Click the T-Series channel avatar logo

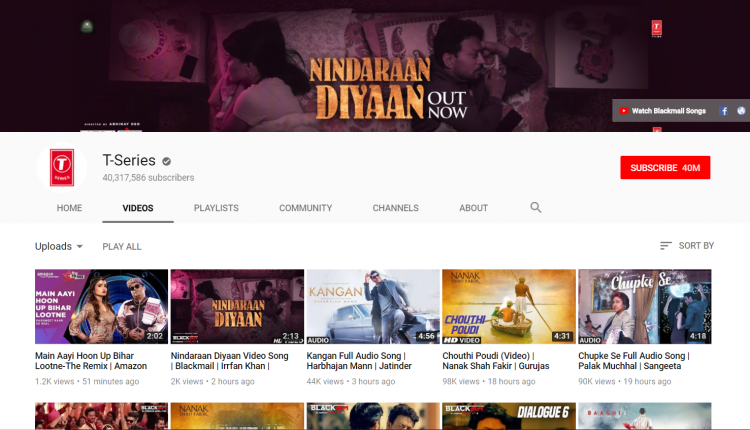(62, 167)
